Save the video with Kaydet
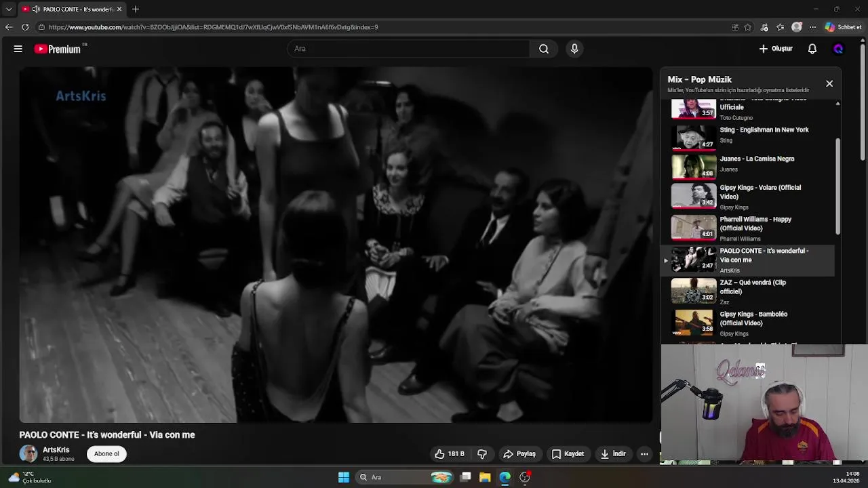This screenshot has width=868, height=488. [568, 454]
